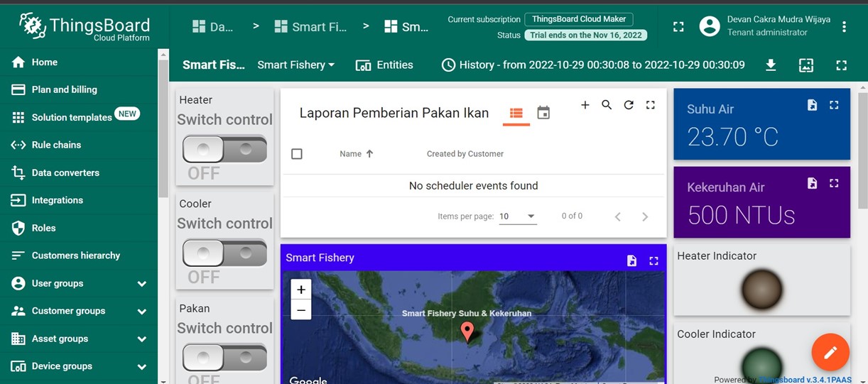Click the Integrations input icon

click(18, 200)
